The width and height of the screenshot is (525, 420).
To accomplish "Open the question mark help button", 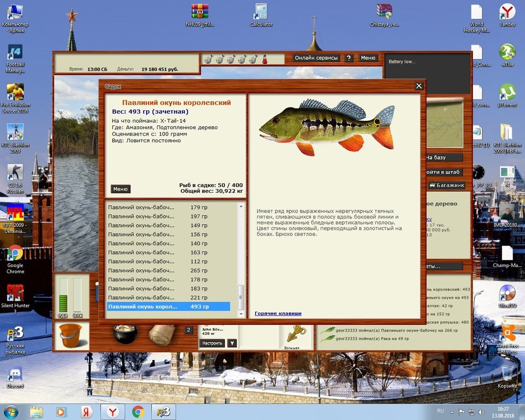I will click(x=349, y=58).
